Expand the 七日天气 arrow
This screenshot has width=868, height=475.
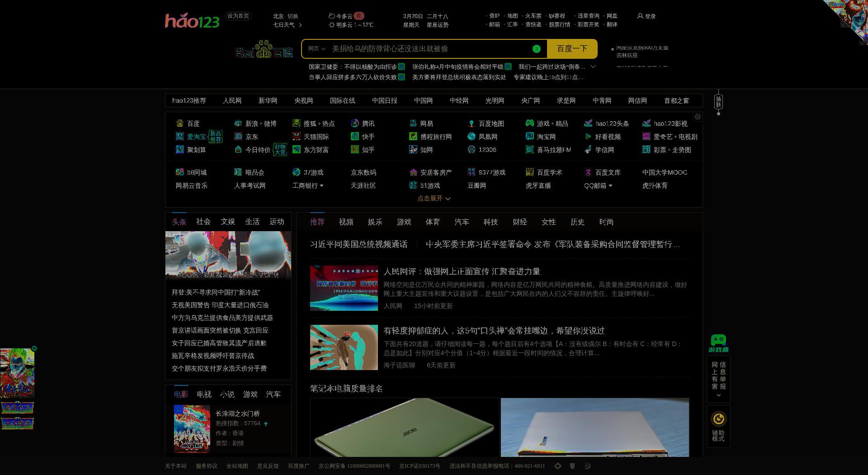[300, 25]
